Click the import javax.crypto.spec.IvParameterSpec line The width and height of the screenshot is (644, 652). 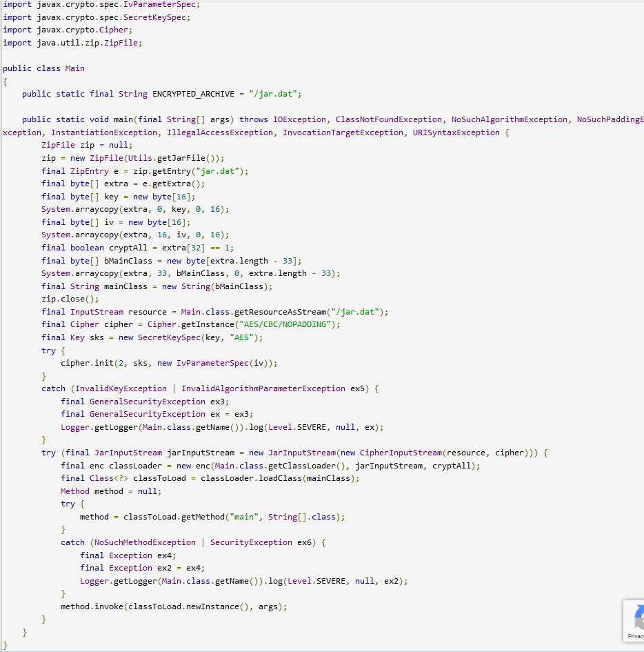tap(101, 5)
